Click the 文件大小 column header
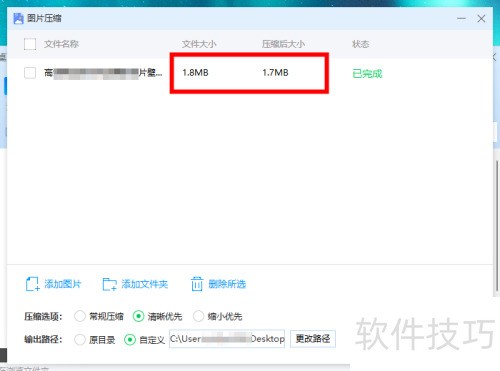Image resolution: width=500 pixels, height=371 pixels. (199, 44)
